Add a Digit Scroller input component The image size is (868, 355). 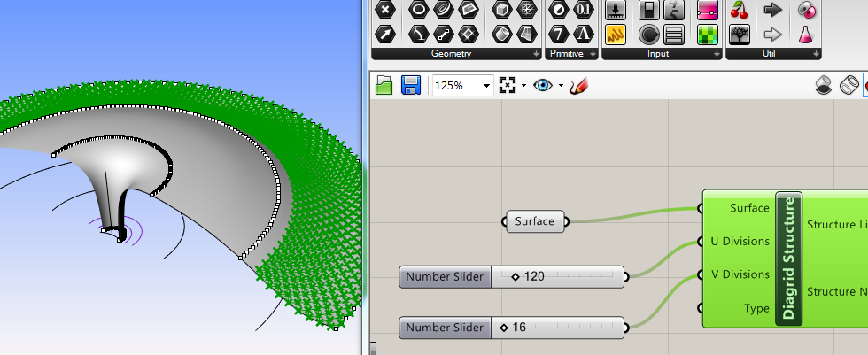click(x=674, y=9)
